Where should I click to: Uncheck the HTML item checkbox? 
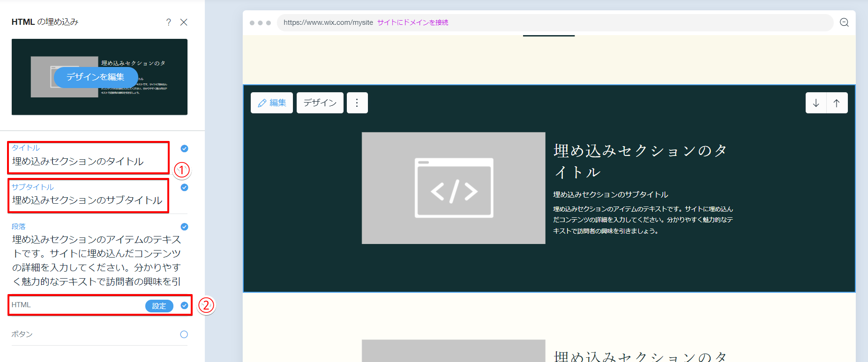(185, 305)
